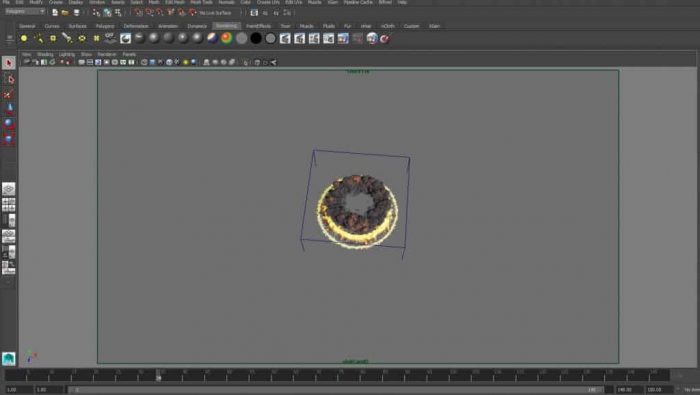Activate the Lasso select tool
Screen dimensions: 700x395
(8, 79)
